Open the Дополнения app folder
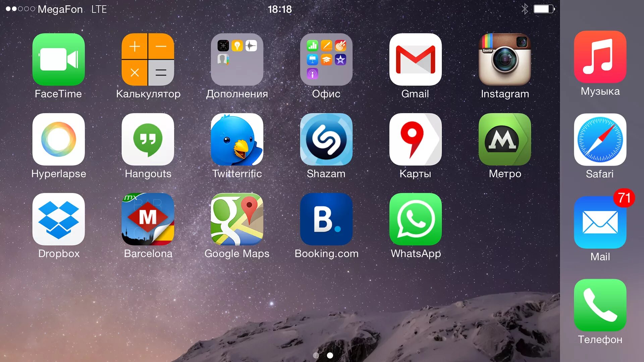This screenshot has width=644, height=362. (x=237, y=60)
